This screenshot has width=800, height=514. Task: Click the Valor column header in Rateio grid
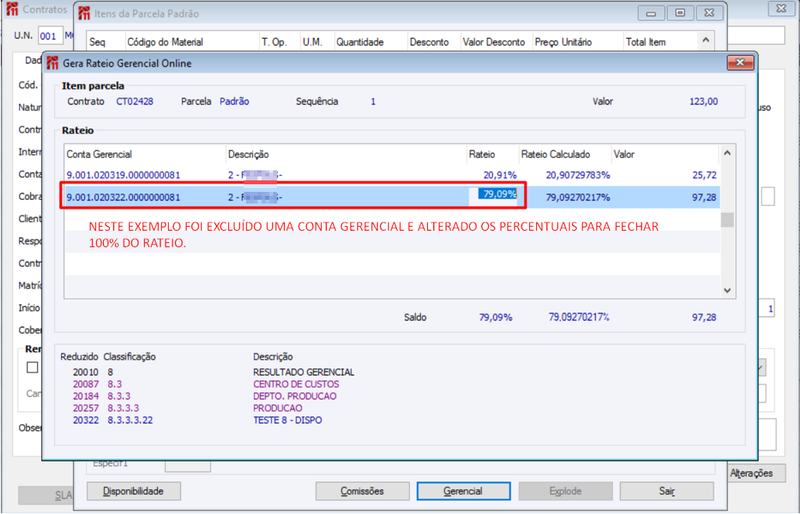[x=665, y=154]
